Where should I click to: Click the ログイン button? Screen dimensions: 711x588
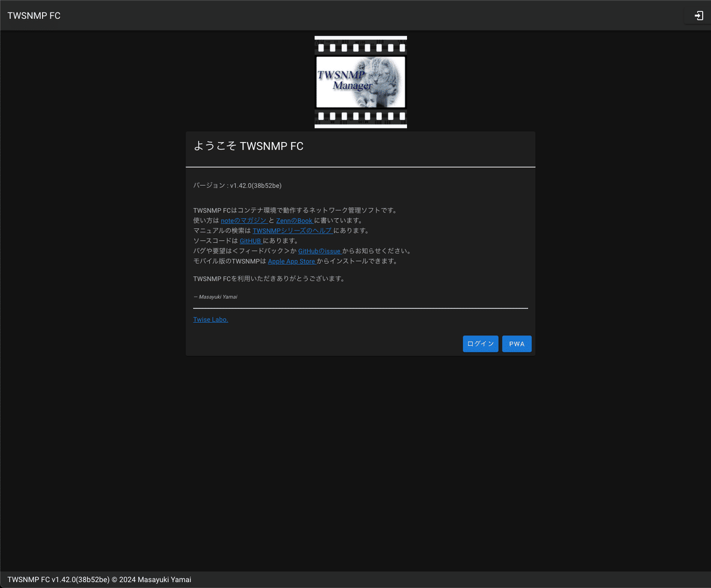tap(481, 344)
